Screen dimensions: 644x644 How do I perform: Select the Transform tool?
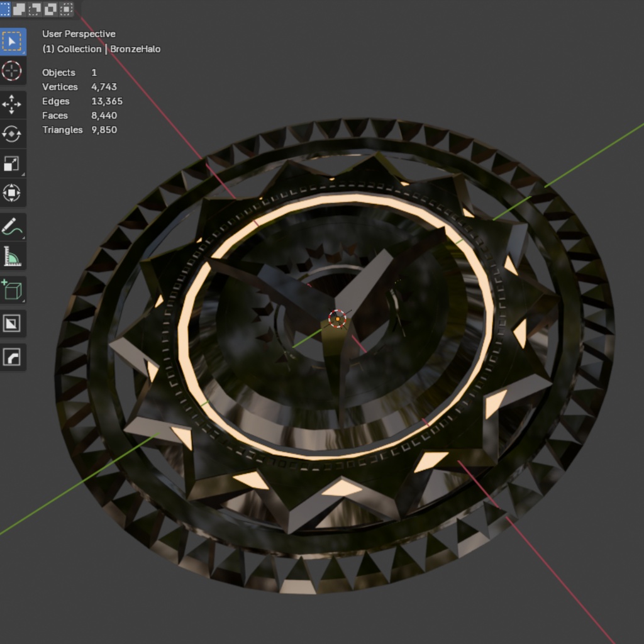[12, 193]
